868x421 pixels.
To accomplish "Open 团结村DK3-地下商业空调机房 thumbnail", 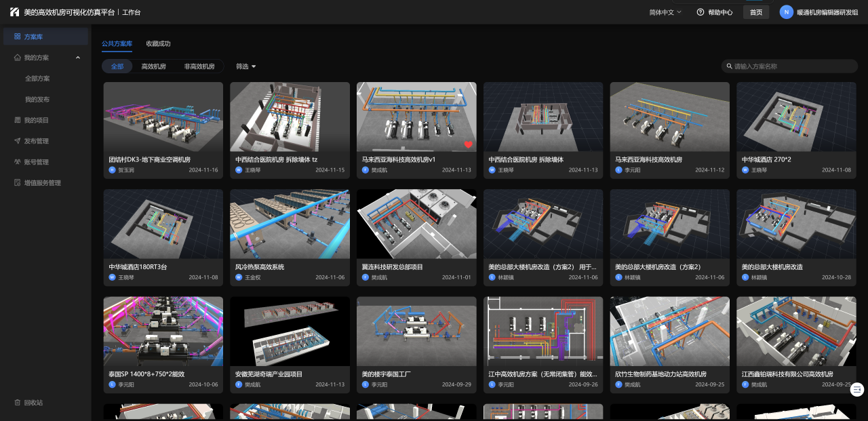I will pyautogui.click(x=163, y=117).
